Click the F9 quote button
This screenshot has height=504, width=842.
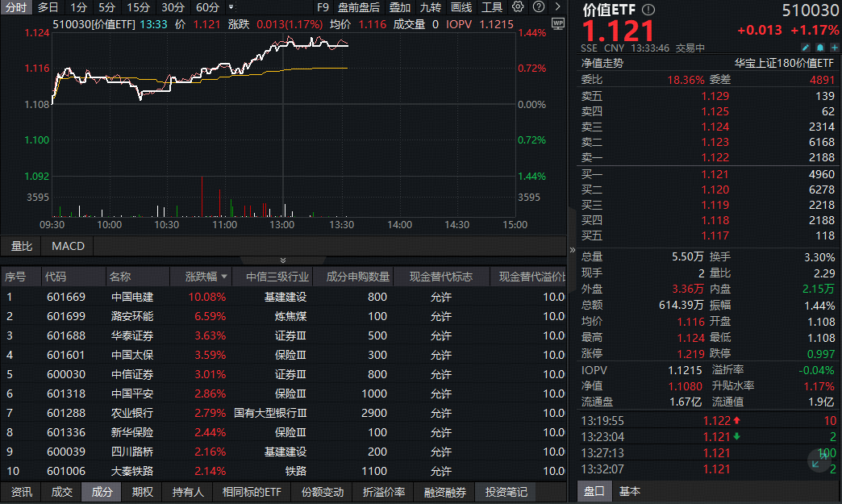click(x=323, y=6)
